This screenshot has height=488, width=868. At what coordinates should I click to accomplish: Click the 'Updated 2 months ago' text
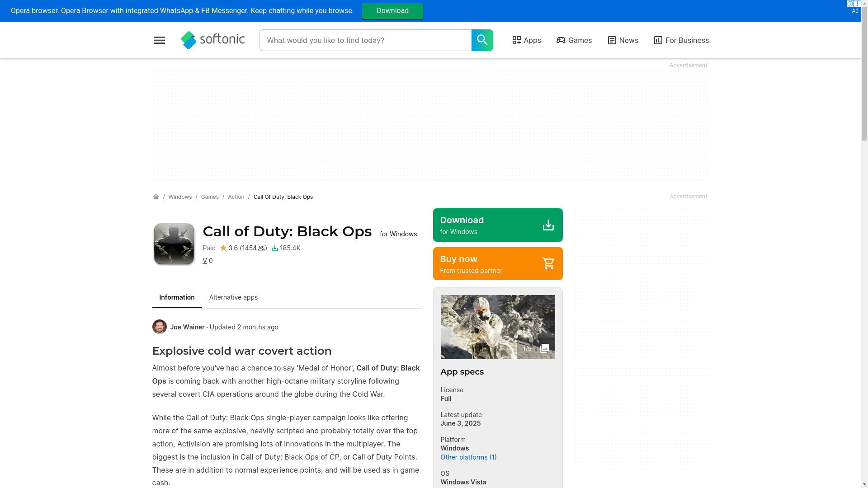(x=244, y=327)
